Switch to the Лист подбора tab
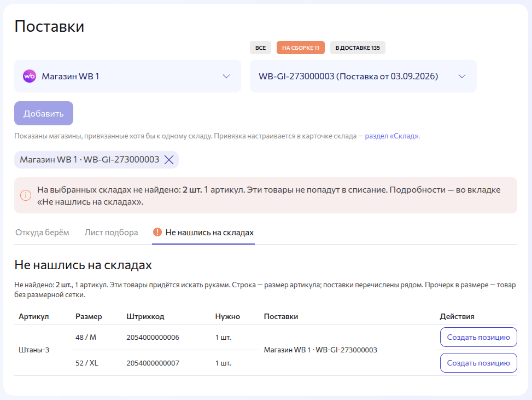This screenshot has width=532, height=400. point(112,232)
